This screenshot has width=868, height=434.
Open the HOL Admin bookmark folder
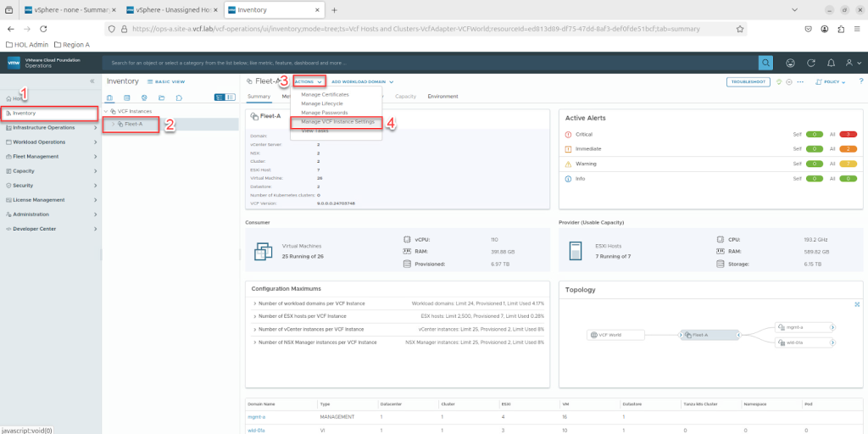click(27, 44)
